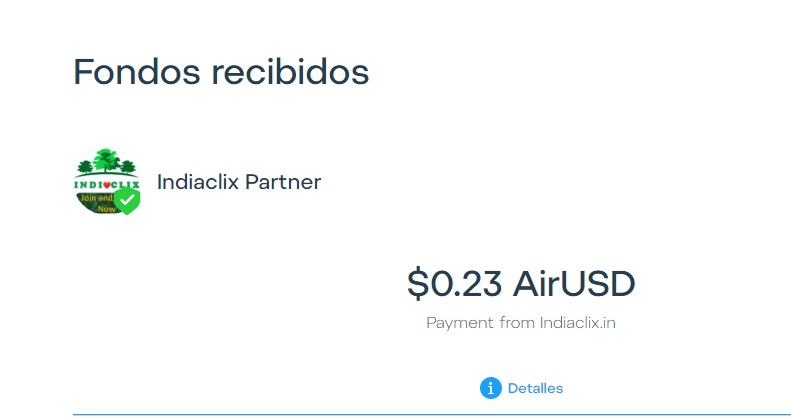
Task: Click the word Partner beside the logo
Action: point(283,182)
